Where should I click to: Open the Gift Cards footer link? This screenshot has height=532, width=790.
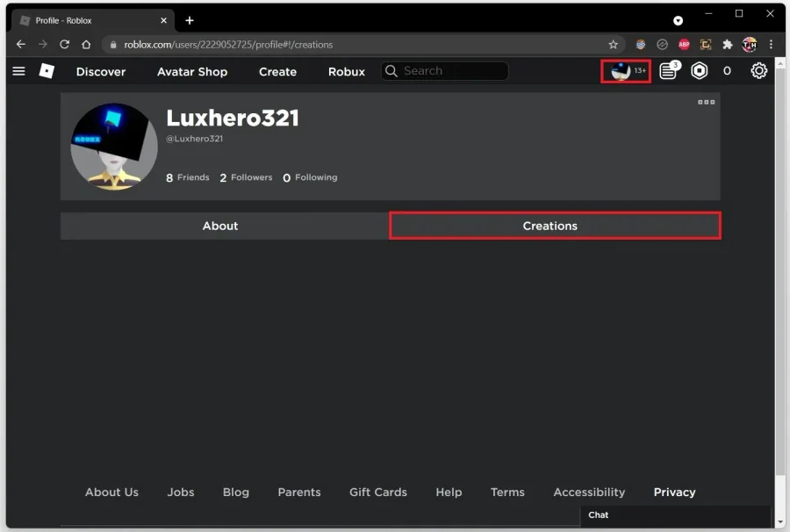377,492
